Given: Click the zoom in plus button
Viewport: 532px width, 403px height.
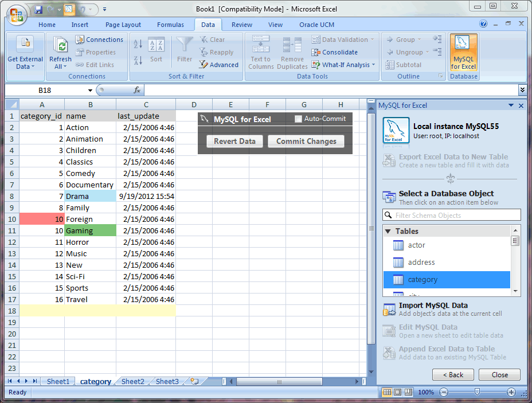Looking at the screenshot, I should 511,392.
